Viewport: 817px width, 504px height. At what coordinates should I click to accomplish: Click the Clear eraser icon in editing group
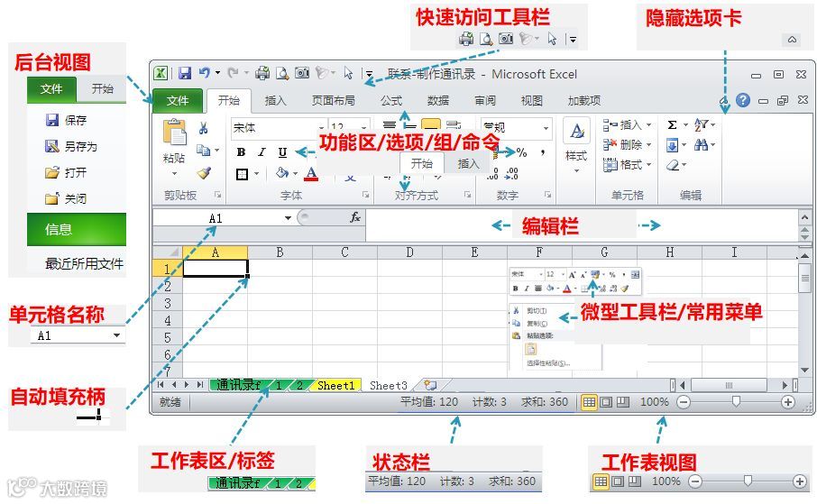click(x=673, y=165)
